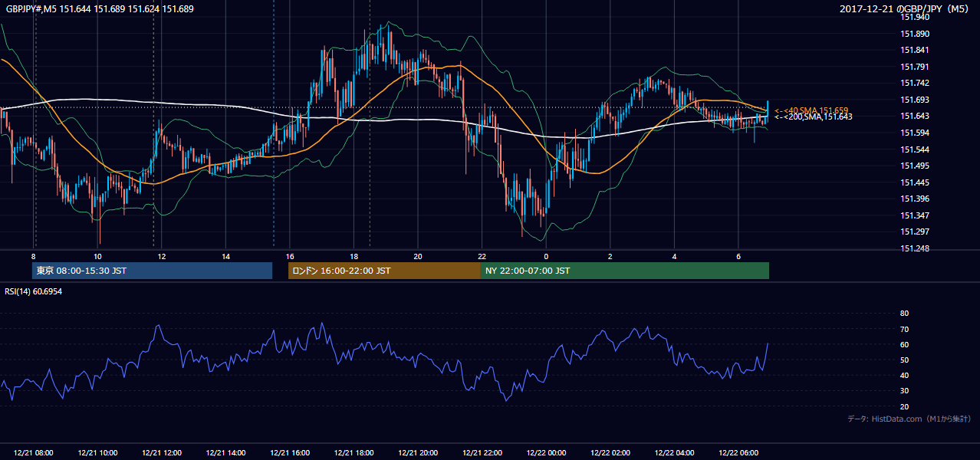Click the RSI 50 level label
The height and width of the screenshot is (460, 980).
tap(904, 360)
